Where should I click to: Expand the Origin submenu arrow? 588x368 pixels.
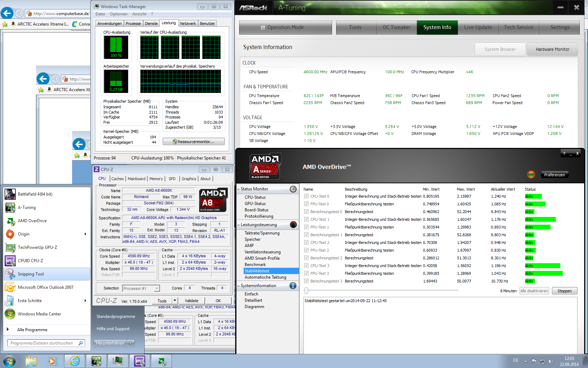pos(85,234)
